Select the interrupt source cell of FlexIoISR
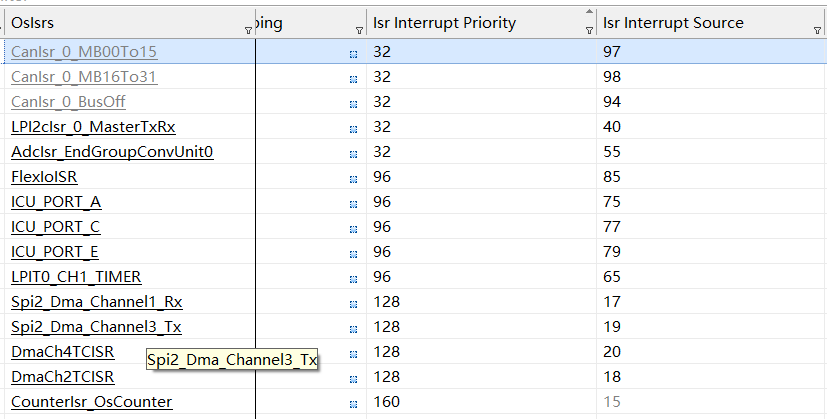Viewport: 827px width, 419px height. (x=710, y=177)
